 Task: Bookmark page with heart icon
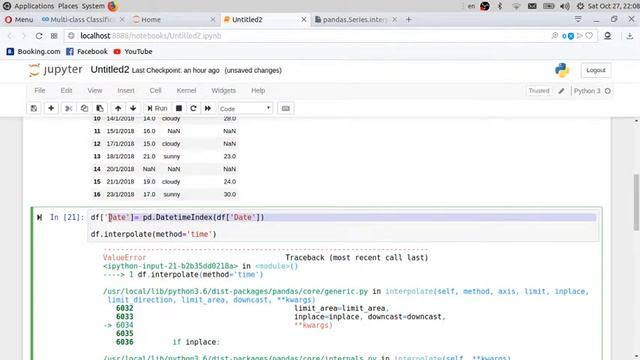pos(589,36)
